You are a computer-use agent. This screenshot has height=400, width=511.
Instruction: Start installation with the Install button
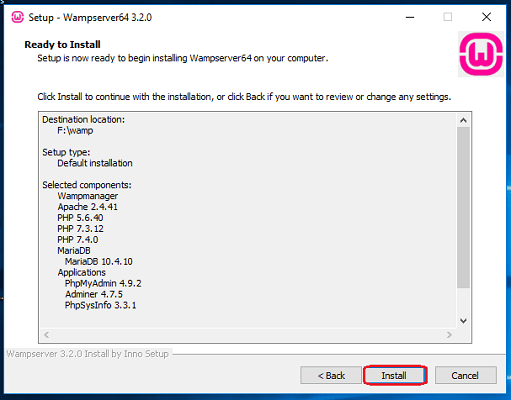tap(394, 376)
